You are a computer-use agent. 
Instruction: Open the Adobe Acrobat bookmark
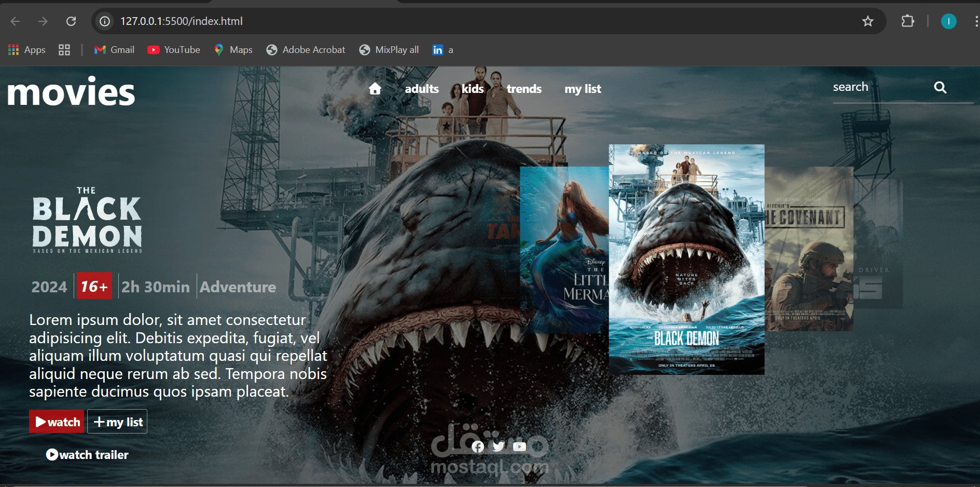click(x=306, y=50)
